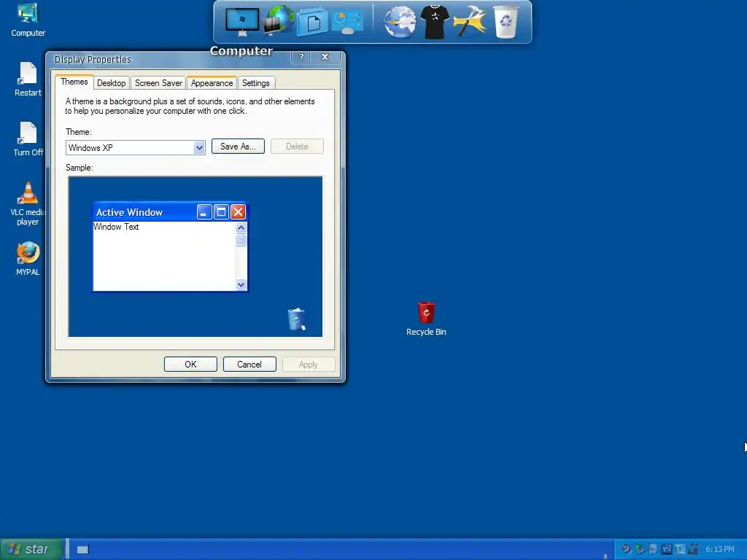Image resolution: width=747 pixels, height=560 pixels.
Task: Switch to the Themes tab
Action: click(x=74, y=82)
